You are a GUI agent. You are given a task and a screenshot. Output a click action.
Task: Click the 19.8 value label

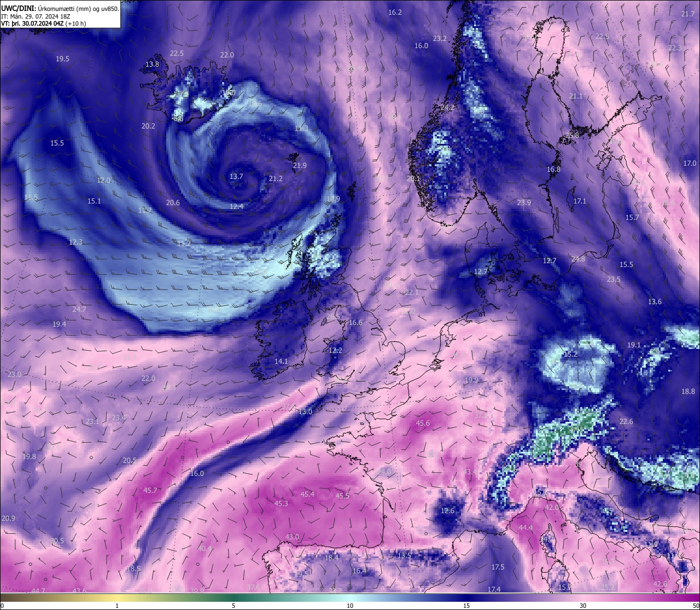(29, 456)
